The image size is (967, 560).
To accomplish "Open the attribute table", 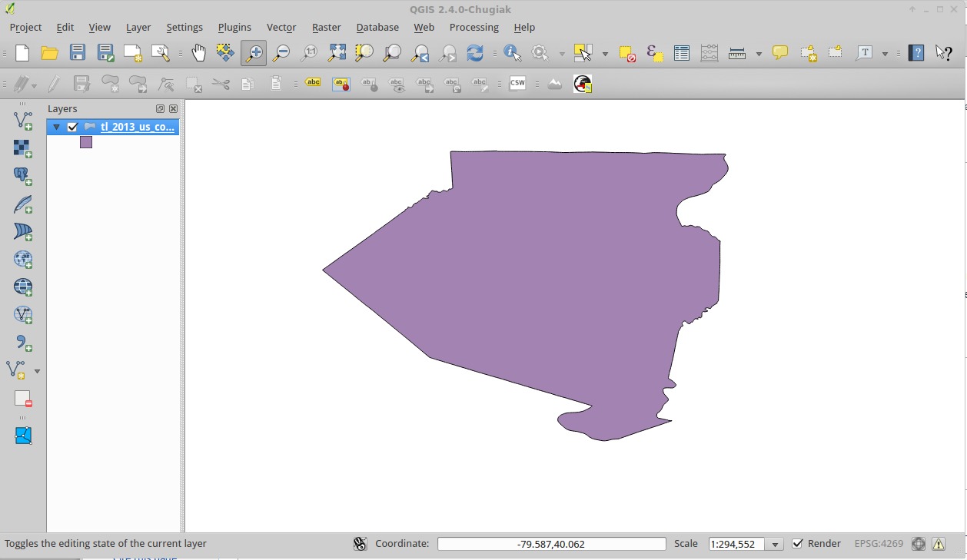I will tap(681, 53).
